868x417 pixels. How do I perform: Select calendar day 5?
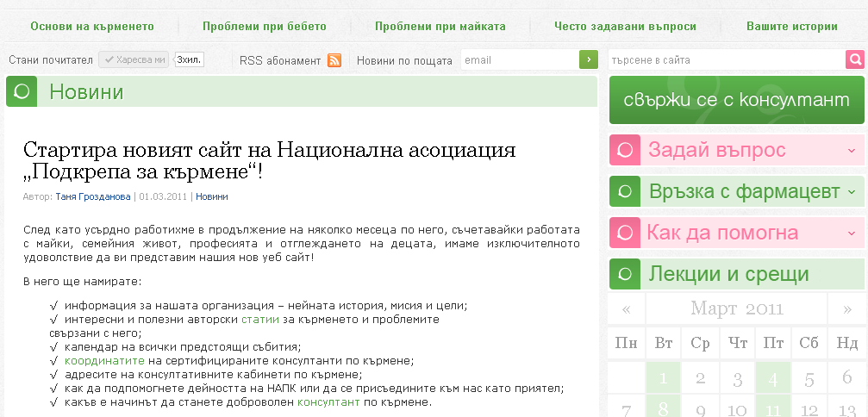click(810, 379)
